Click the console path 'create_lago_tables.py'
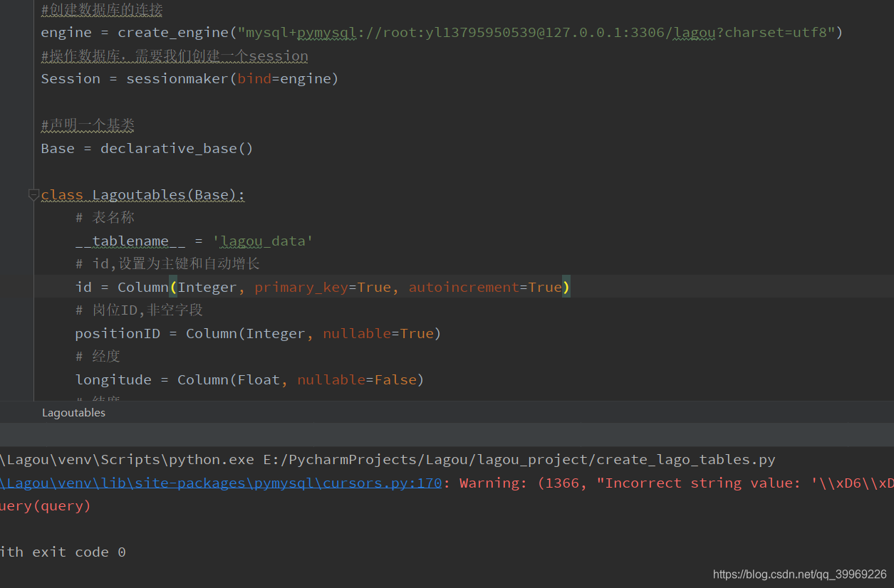894x588 pixels. 685,460
